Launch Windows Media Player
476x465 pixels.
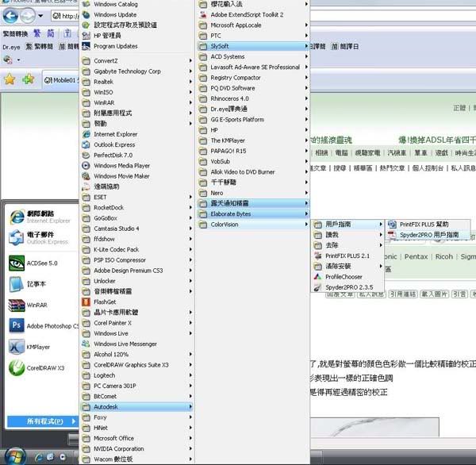coord(137,166)
